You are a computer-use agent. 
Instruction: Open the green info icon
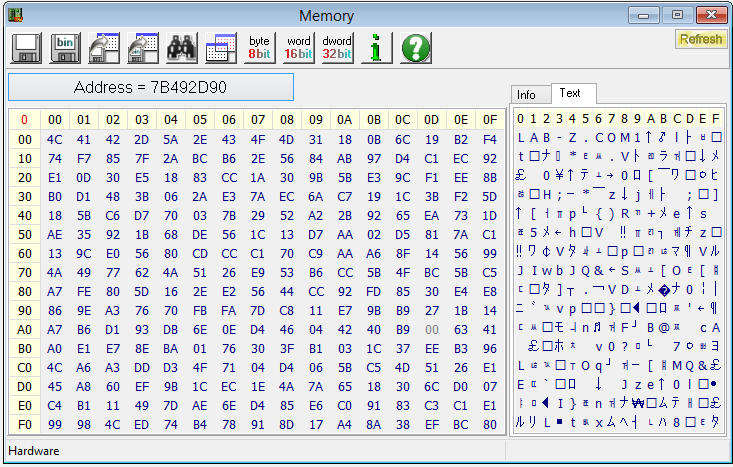[x=376, y=48]
